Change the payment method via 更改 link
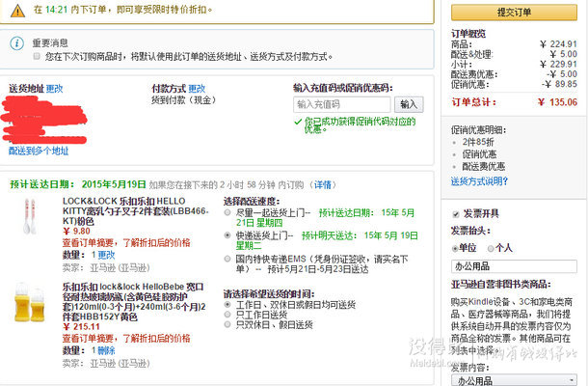The width and height of the screenshot is (588, 386). [x=197, y=89]
